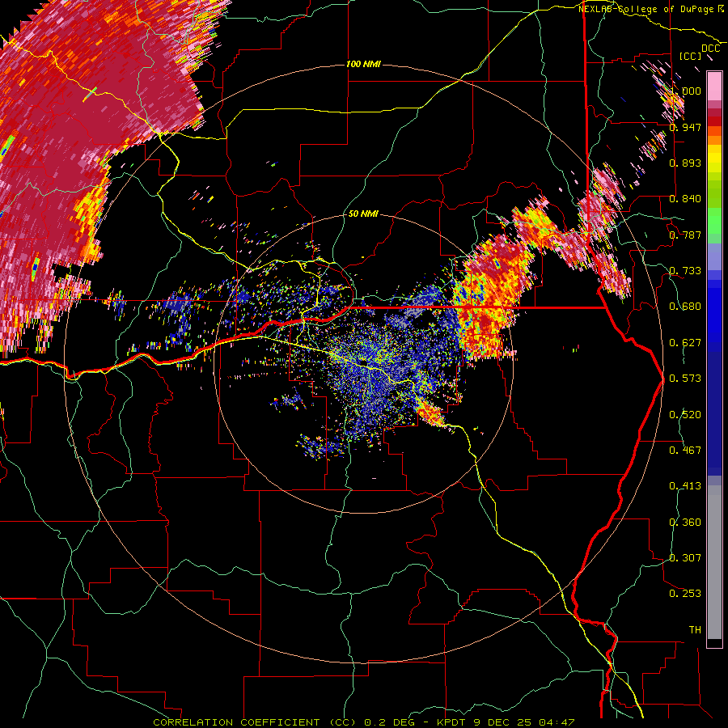The image size is (728, 728).
Task: Select the 0.733 legend value
Action: click(685, 270)
